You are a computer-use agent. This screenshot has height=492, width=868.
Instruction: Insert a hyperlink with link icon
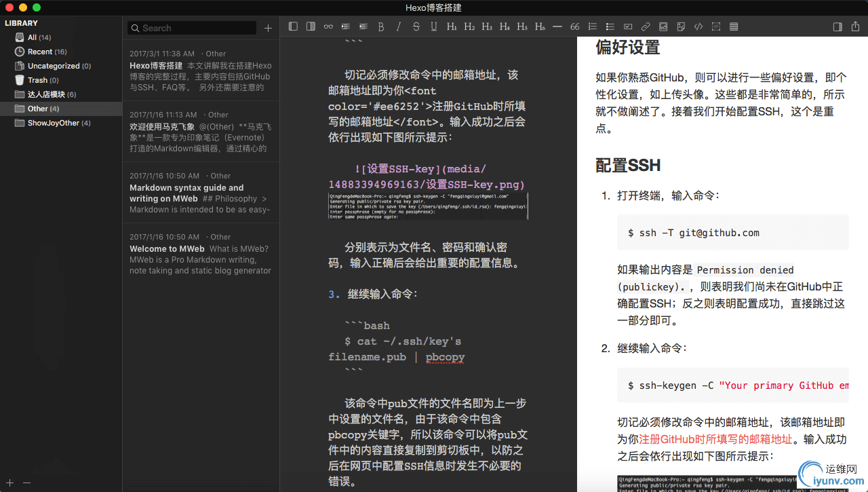click(x=646, y=26)
